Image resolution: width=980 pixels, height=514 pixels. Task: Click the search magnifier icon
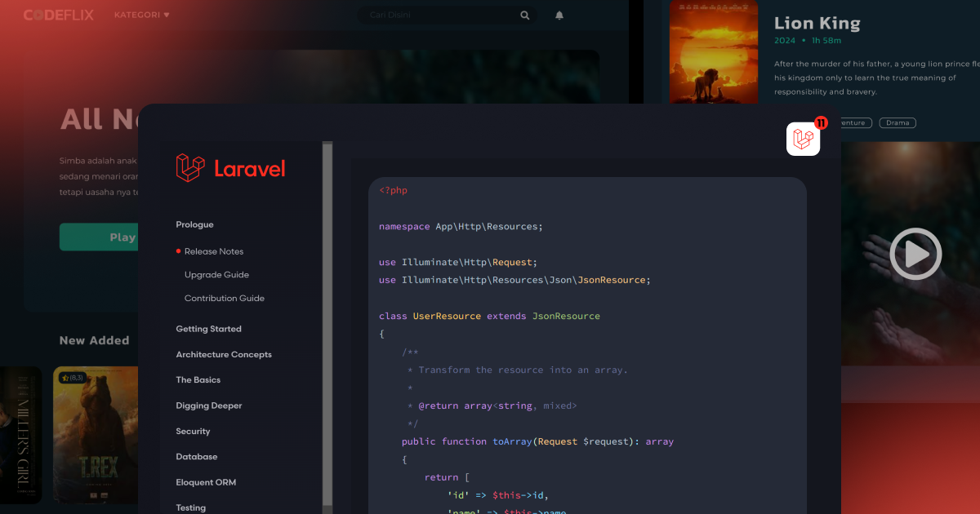click(525, 15)
